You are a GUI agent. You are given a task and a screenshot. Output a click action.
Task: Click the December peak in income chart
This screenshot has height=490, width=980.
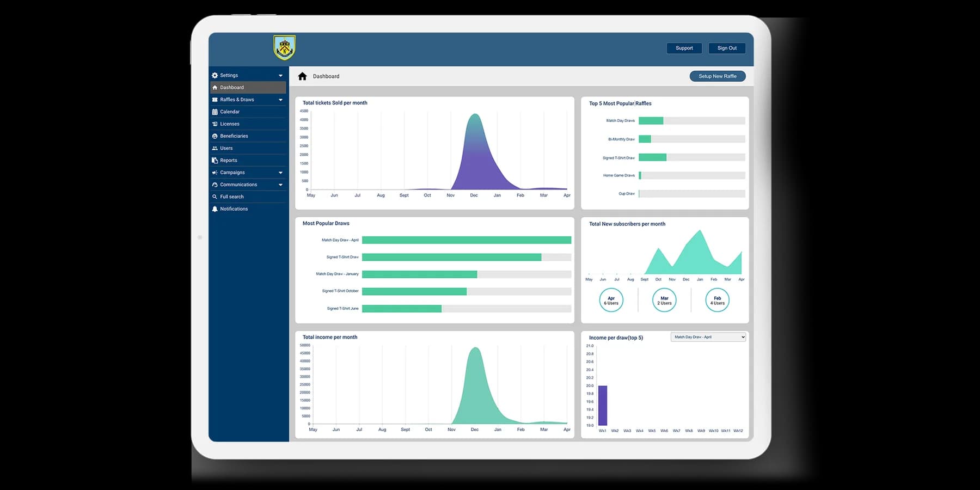475,349
